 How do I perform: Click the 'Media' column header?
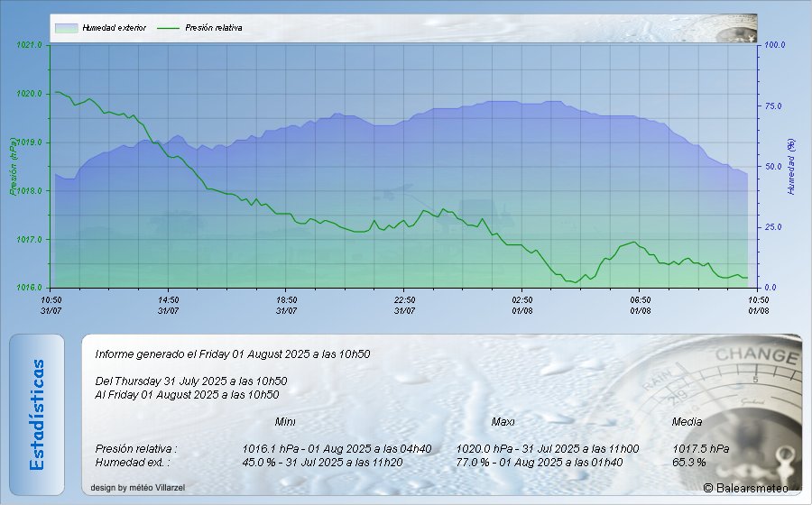(687, 422)
